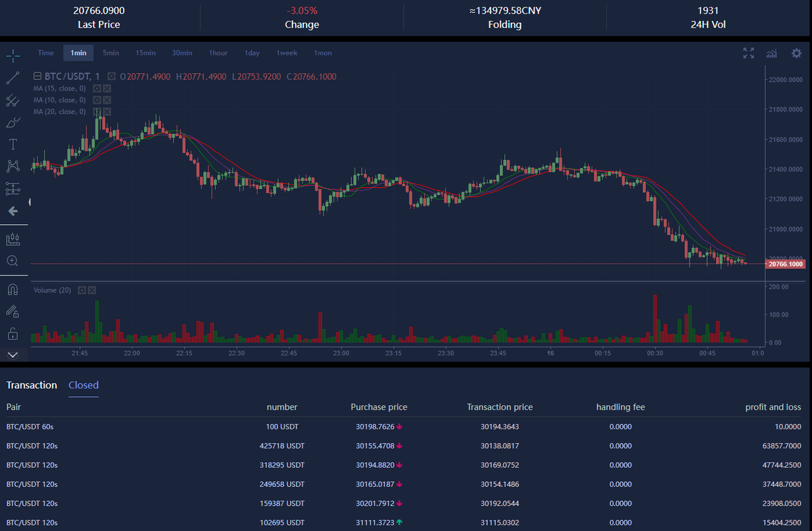Click the 24H Vol value 1931
This screenshot has width=812, height=531.
coord(708,11)
